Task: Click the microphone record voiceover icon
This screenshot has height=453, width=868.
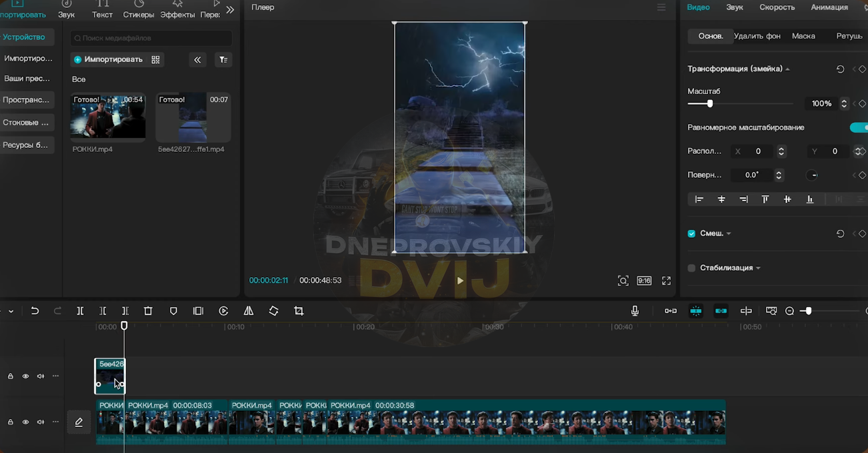Action: pos(635,311)
